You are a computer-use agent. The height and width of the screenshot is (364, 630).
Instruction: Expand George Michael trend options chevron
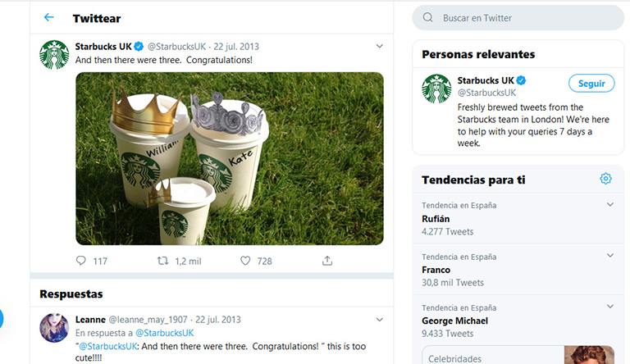coord(609,307)
